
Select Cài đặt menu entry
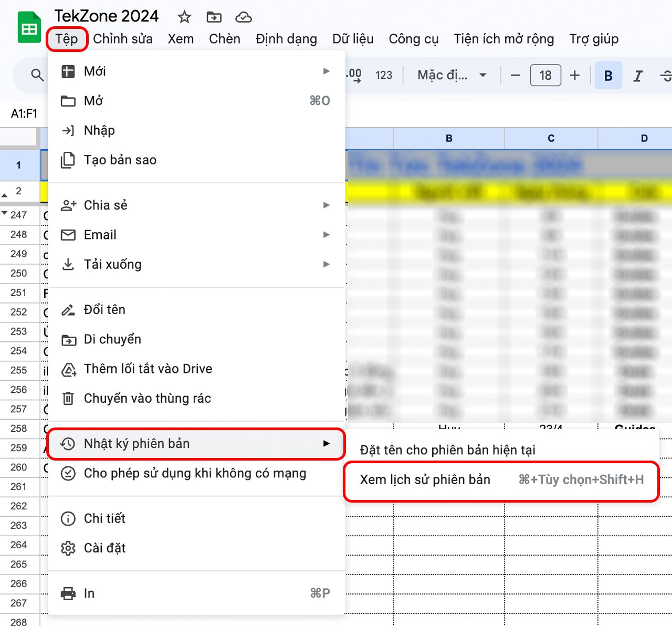coord(196,548)
